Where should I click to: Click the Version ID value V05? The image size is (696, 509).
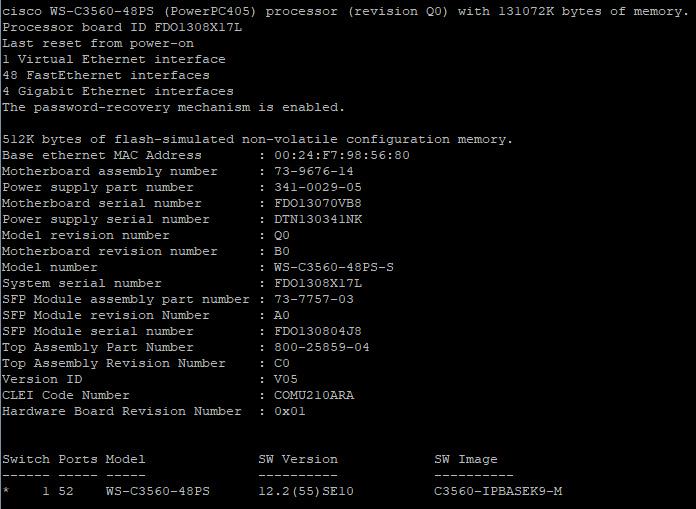285,379
